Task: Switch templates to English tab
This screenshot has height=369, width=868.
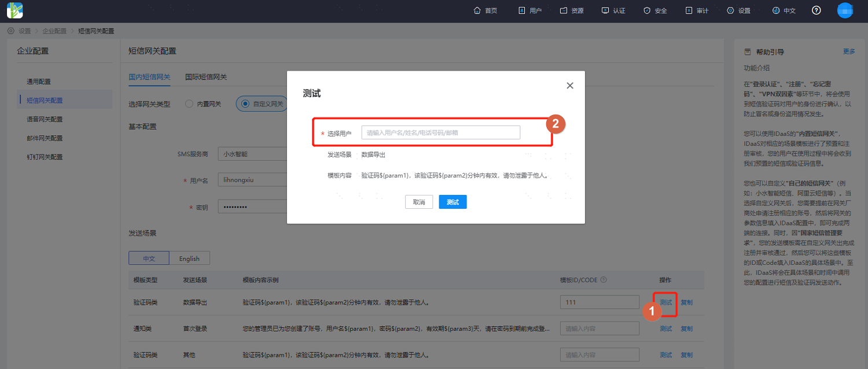Action: click(x=189, y=258)
